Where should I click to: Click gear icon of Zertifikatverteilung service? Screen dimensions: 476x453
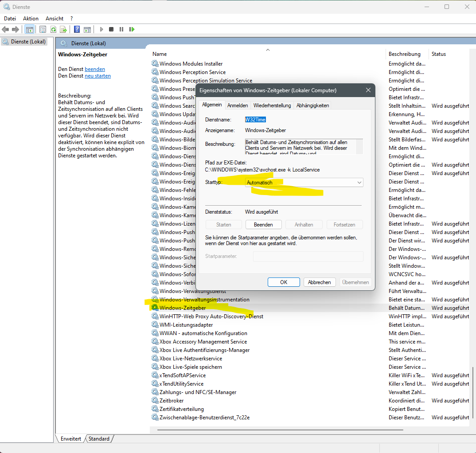tap(155, 409)
